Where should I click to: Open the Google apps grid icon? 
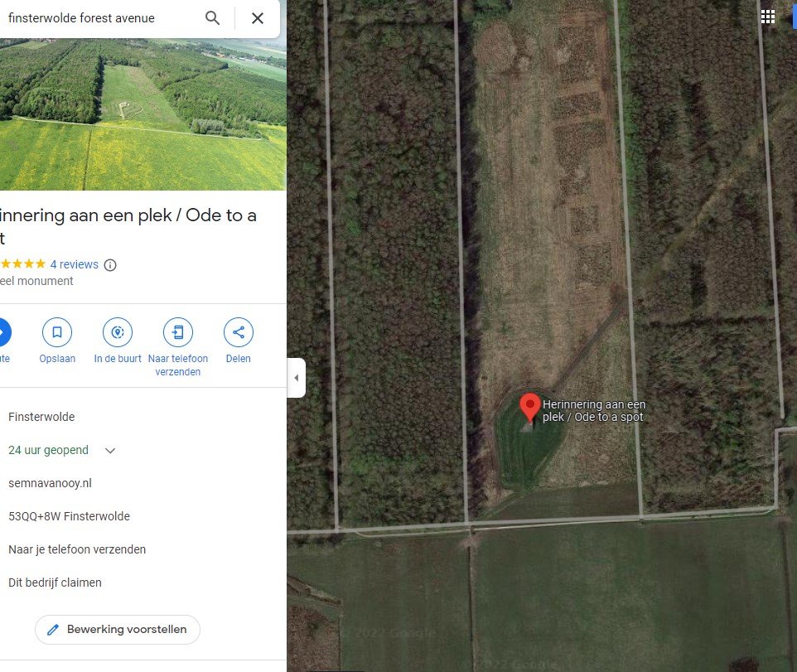coord(768,17)
